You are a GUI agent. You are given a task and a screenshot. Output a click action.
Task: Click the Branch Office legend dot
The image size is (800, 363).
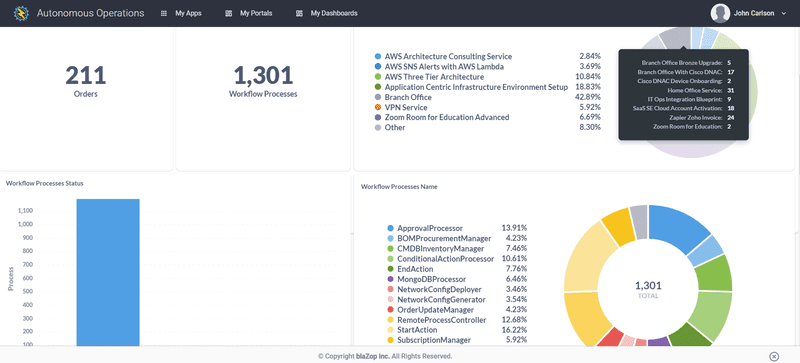tap(378, 98)
